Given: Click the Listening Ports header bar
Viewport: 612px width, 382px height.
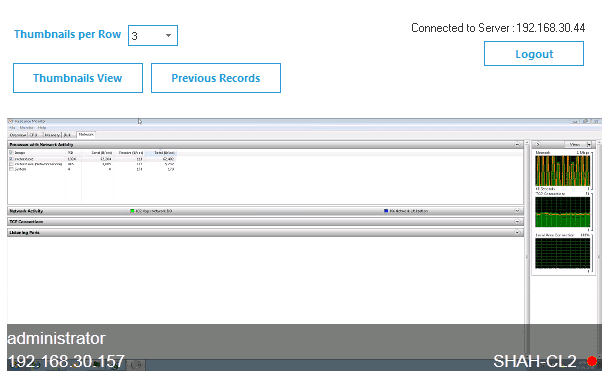Looking at the screenshot, I should pos(265,232).
